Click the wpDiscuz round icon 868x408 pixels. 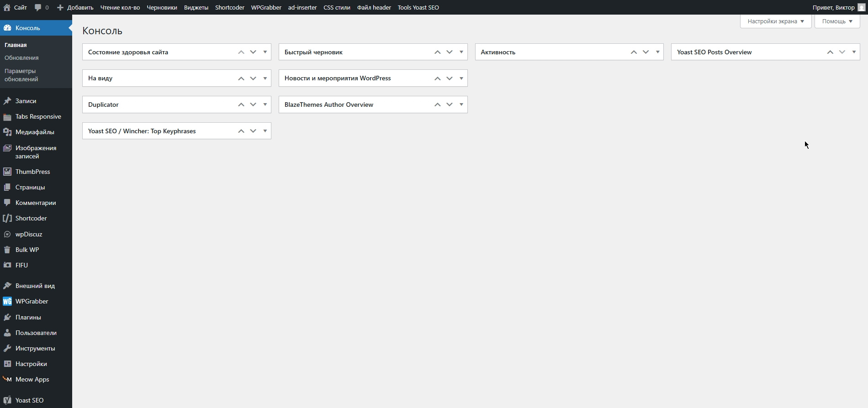7,234
